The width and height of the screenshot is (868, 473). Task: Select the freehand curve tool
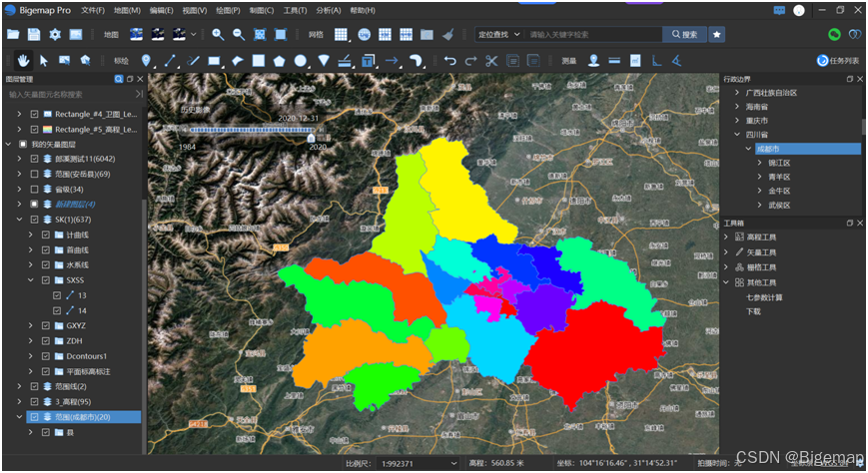click(193, 60)
